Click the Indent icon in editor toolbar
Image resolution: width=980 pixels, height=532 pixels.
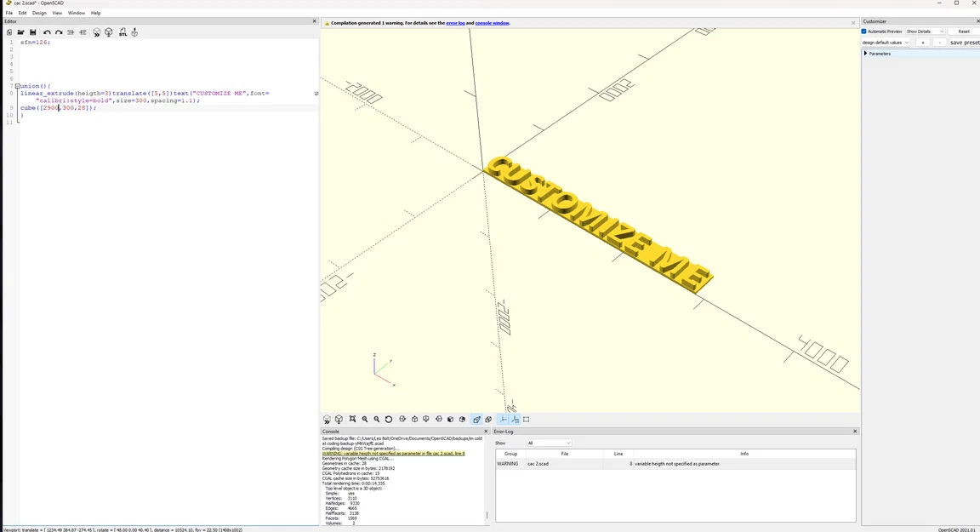pos(83,32)
